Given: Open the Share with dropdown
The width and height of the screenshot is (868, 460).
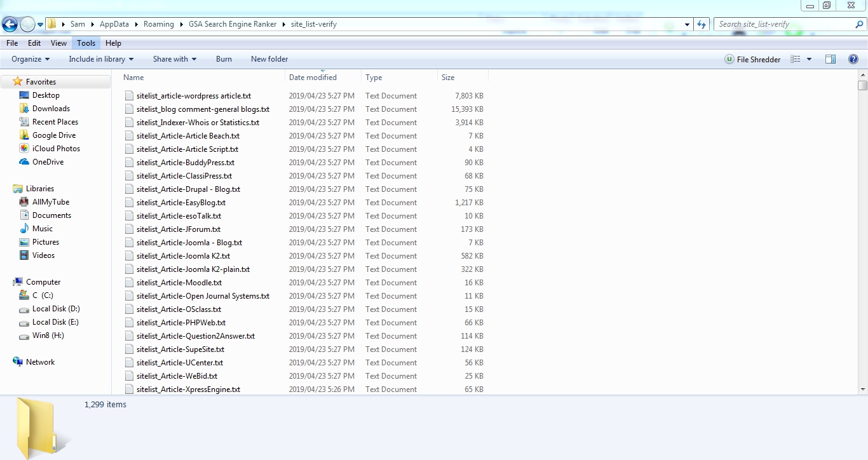Looking at the screenshot, I should 174,59.
